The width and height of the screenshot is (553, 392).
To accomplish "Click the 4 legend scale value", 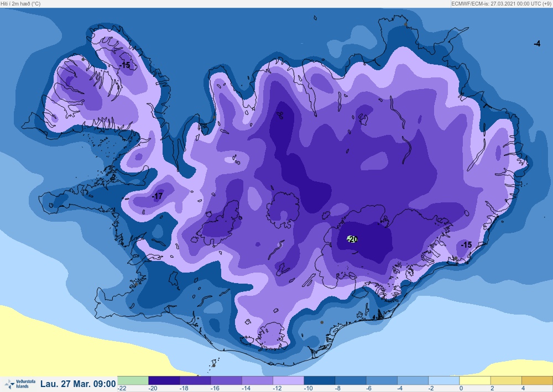I will click(523, 389).
